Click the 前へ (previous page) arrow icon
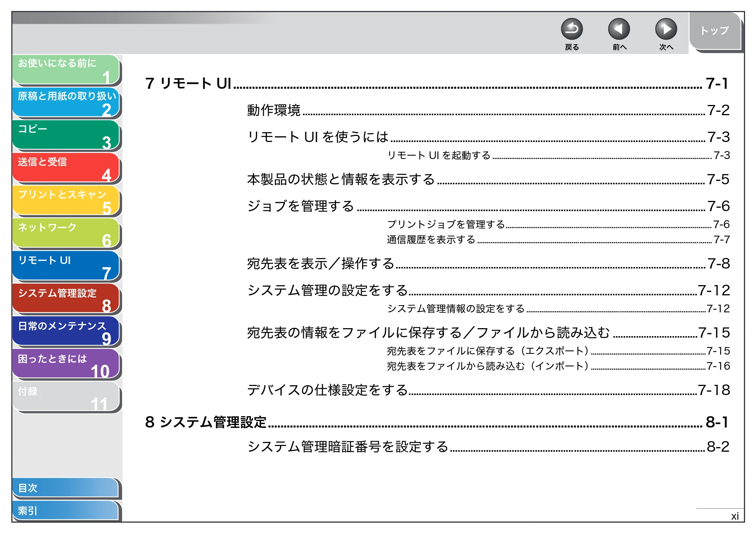Image resolution: width=756 pixels, height=534 pixels. pyautogui.click(x=619, y=29)
